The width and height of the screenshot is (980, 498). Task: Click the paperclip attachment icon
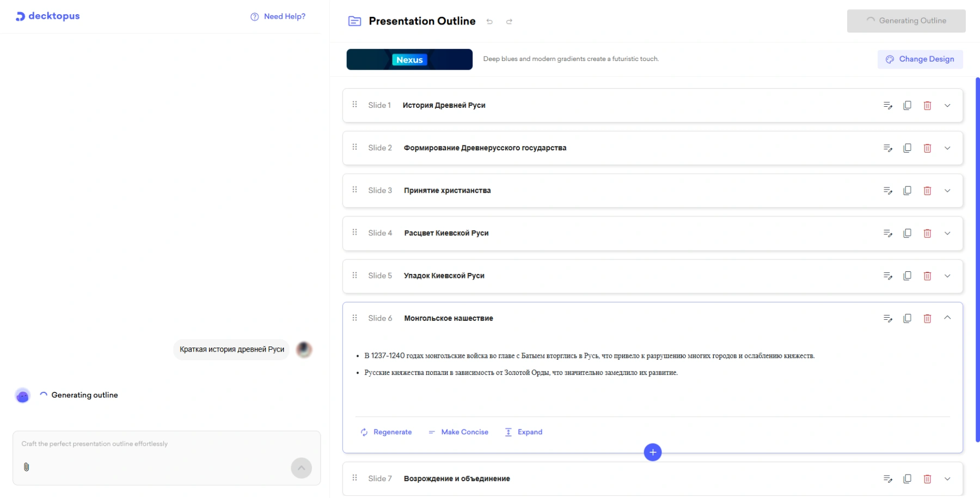(26, 467)
